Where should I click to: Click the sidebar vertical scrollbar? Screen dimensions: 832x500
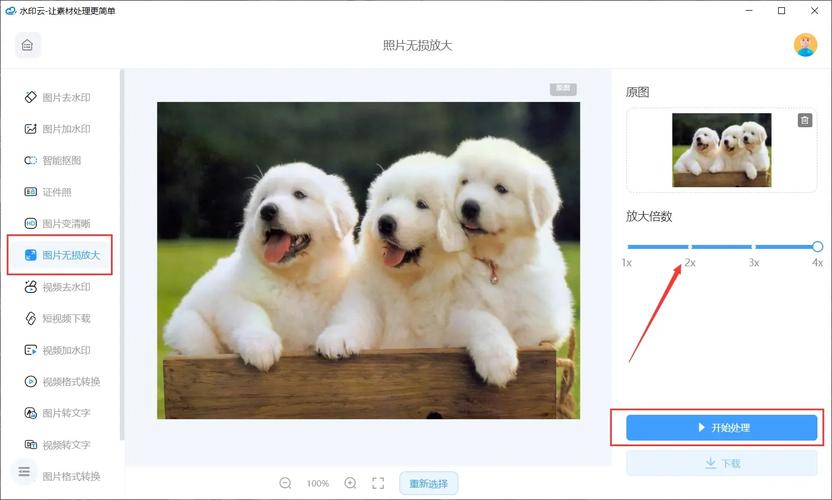(x=122, y=255)
